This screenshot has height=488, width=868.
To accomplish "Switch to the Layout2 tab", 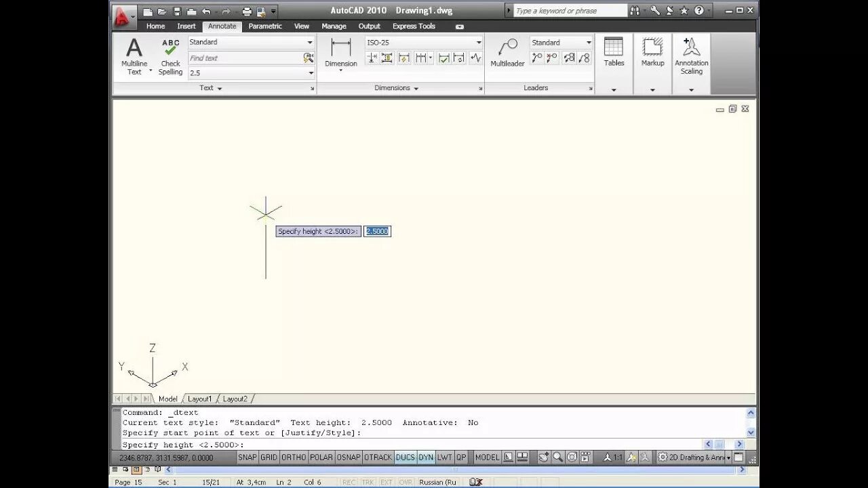I will click(235, 399).
